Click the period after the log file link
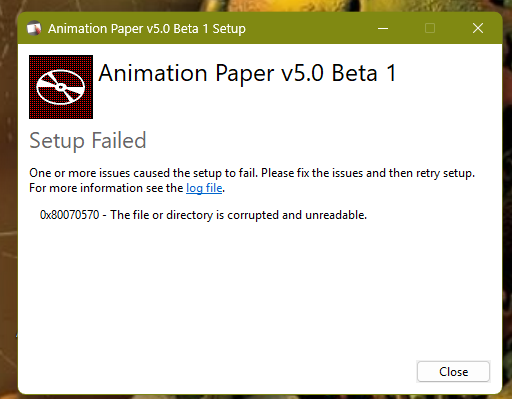This screenshot has width=512, height=399. coord(224,191)
